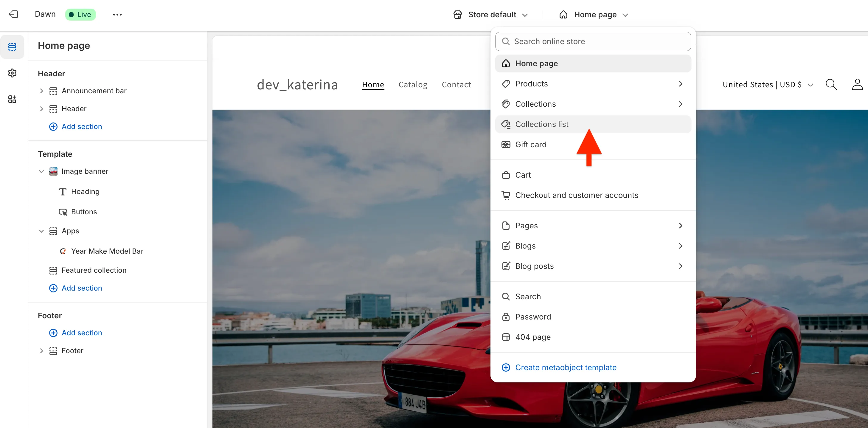Collapse the Image banner section
The height and width of the screenshot is (428, 868).
click(x=41, y=171)
